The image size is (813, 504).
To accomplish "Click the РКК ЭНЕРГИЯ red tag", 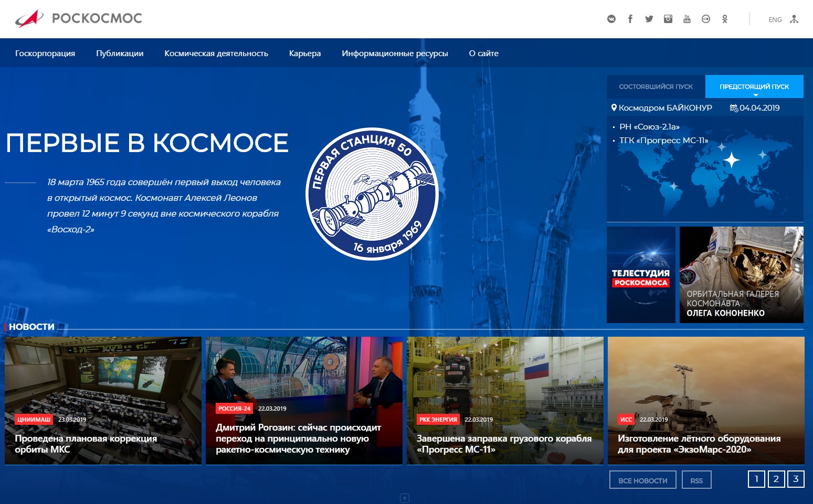I will 438,420.
